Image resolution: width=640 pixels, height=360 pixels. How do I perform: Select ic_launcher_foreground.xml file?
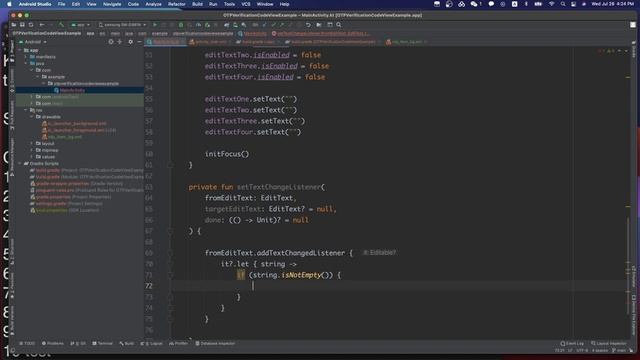click(79, 130)
